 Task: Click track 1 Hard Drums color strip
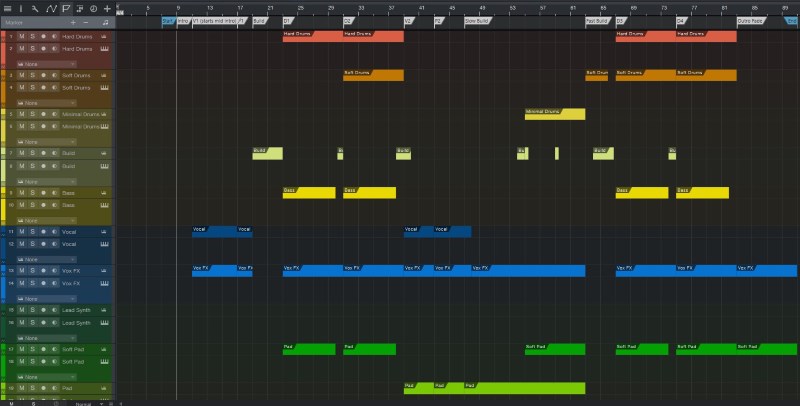click(x=3, y=37)
